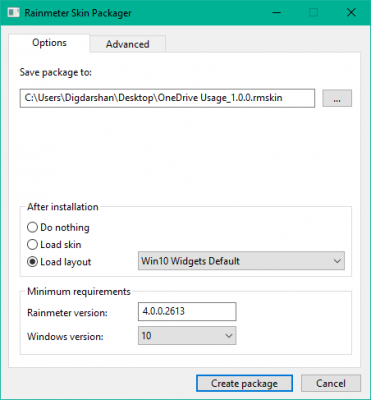This screenshot has width=371, height=400.
Task: Click the Rainmeter version label
Action: (67, 313)
